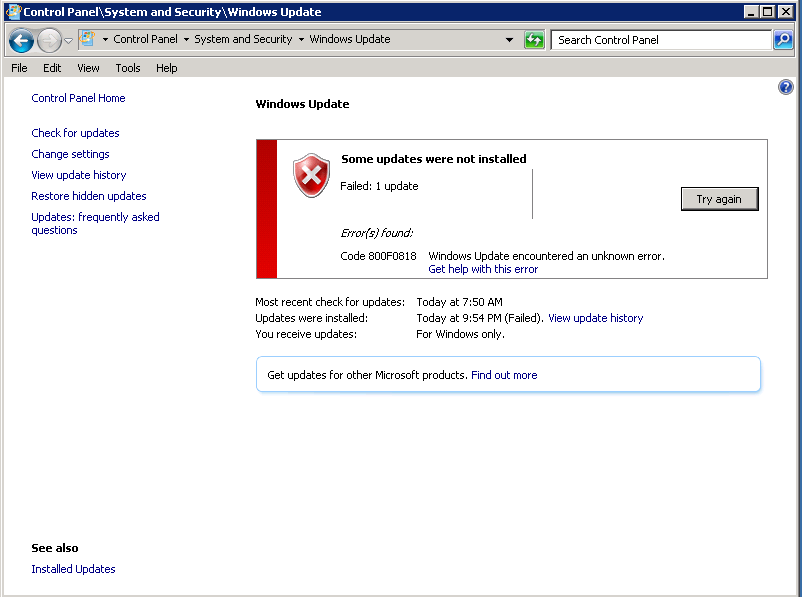Viewport: 802px width, 597px height.
Task: Maximize the Windows Update window
Action: click(768, 11)
